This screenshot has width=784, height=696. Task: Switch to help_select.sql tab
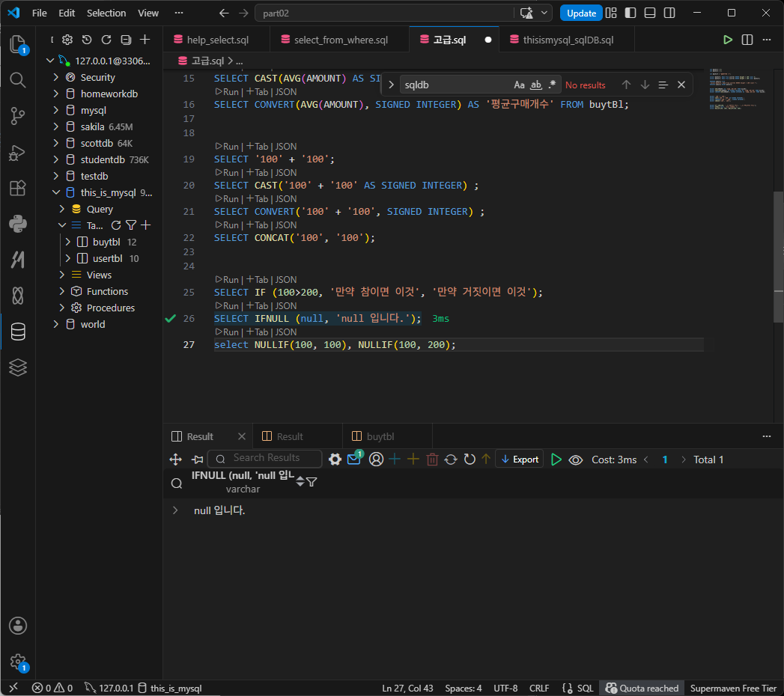click(216, 40)
